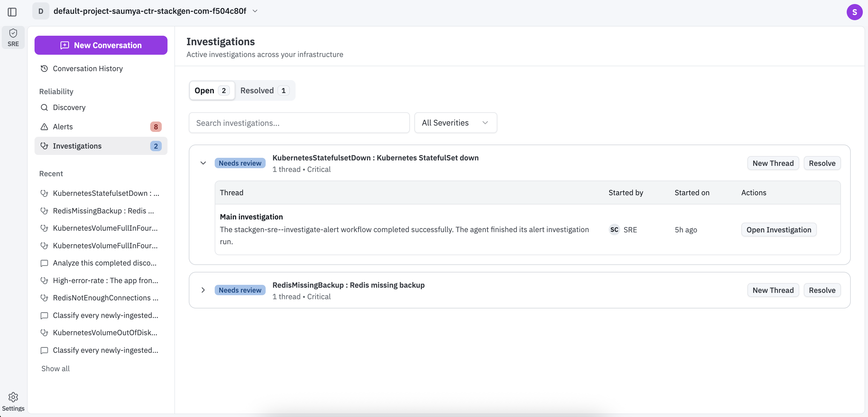Viewport: 868px width, 417px height.
Task: Open project selector dropdown chevron
Action: tap(255, 11)
